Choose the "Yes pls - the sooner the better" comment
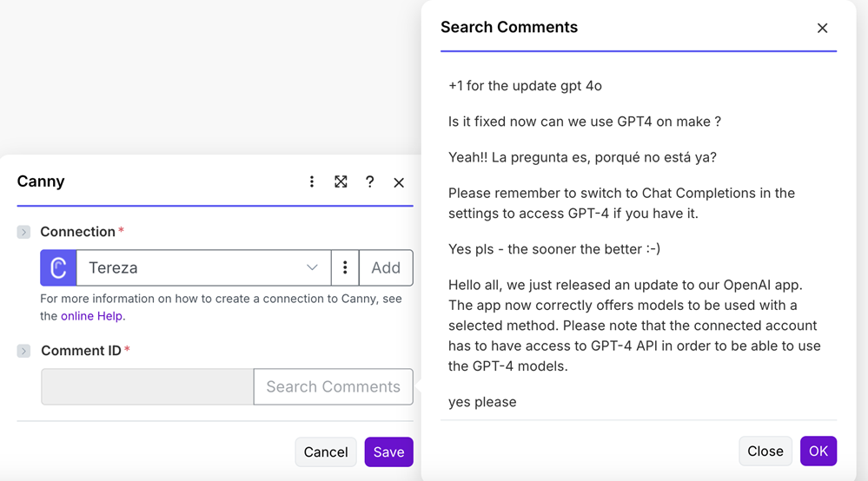Image resolution: width=868 pixels, height=481 pixels. point(553,248)
